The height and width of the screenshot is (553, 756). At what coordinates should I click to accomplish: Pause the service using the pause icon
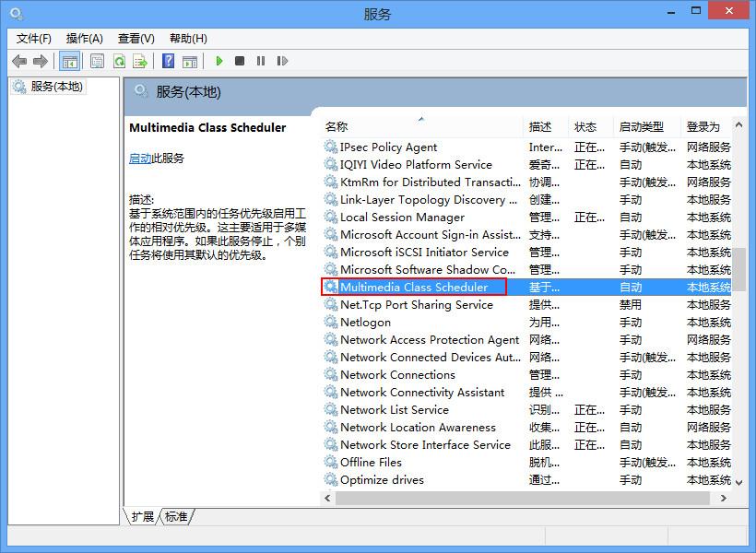point(263,61)
